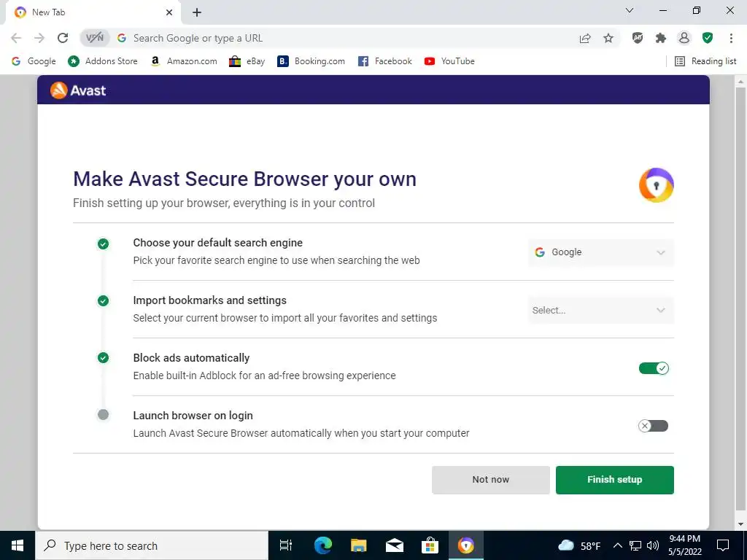Screen dimensions: 747x560
Task: Open the volume speaker tray icon
Action: [653, 545]
